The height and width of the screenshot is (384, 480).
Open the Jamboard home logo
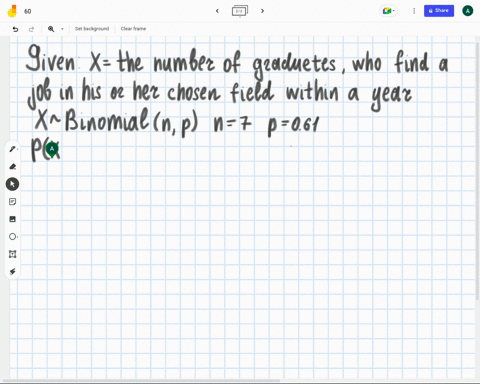point(13,11)
